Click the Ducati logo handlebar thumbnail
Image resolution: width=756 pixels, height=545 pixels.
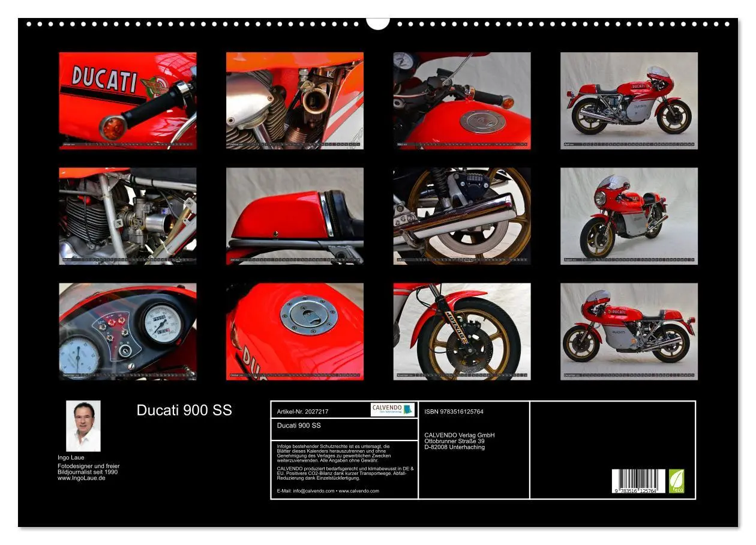[128, 100]
